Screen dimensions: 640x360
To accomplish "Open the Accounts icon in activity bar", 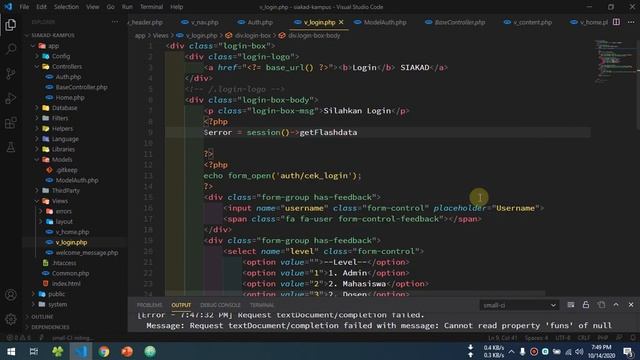I will tap(11, 295).
